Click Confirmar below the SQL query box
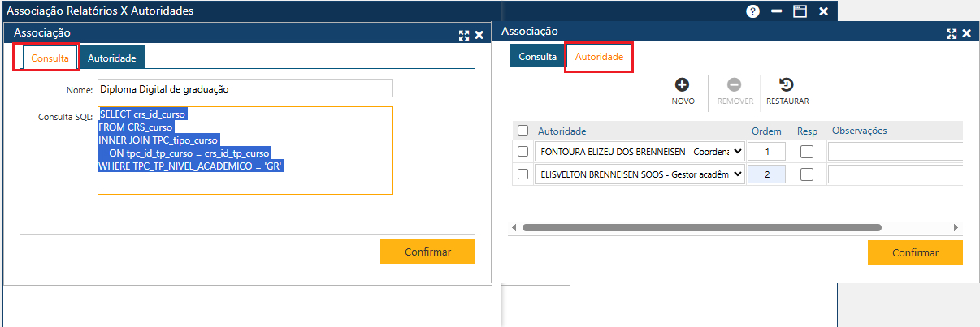The width and height of the screenshot is (980, 327). (x=427, y=252)
